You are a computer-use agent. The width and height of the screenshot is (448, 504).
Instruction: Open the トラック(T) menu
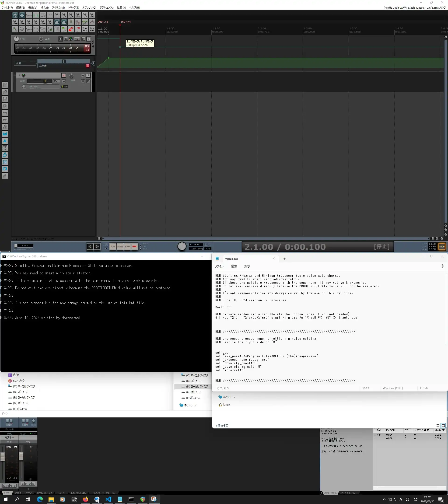point(73,8)
